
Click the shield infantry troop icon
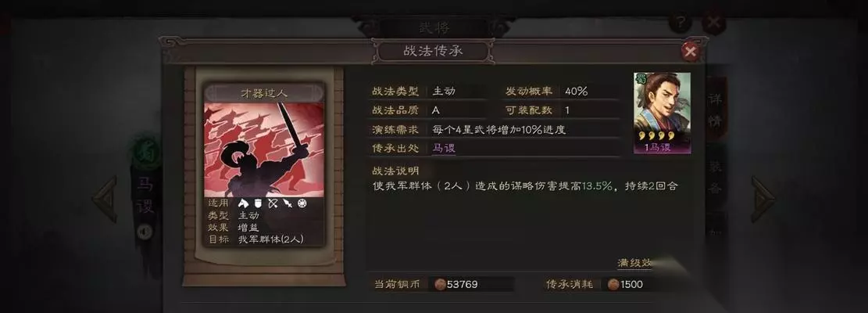tap(257, 203)
